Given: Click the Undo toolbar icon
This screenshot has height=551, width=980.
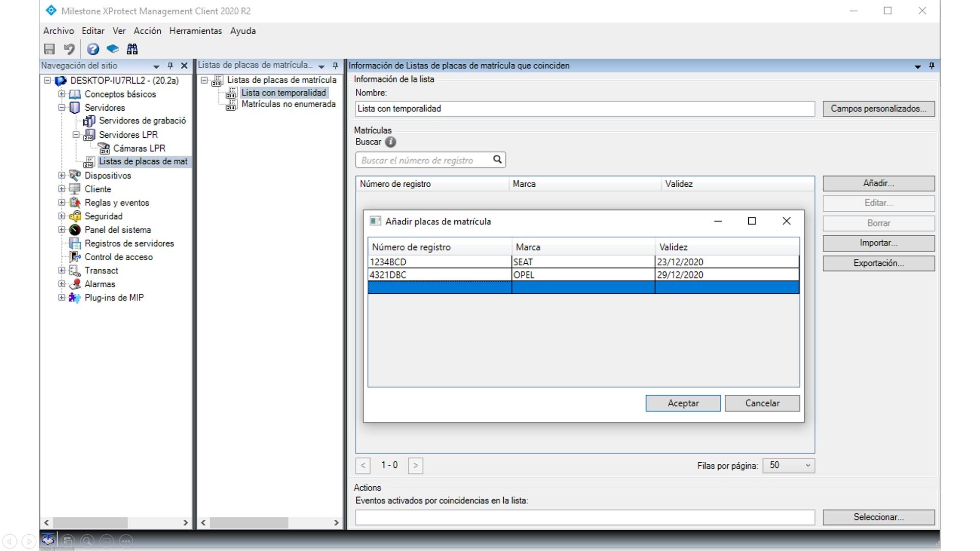Looking at the screenshot, I should point(69,49).
